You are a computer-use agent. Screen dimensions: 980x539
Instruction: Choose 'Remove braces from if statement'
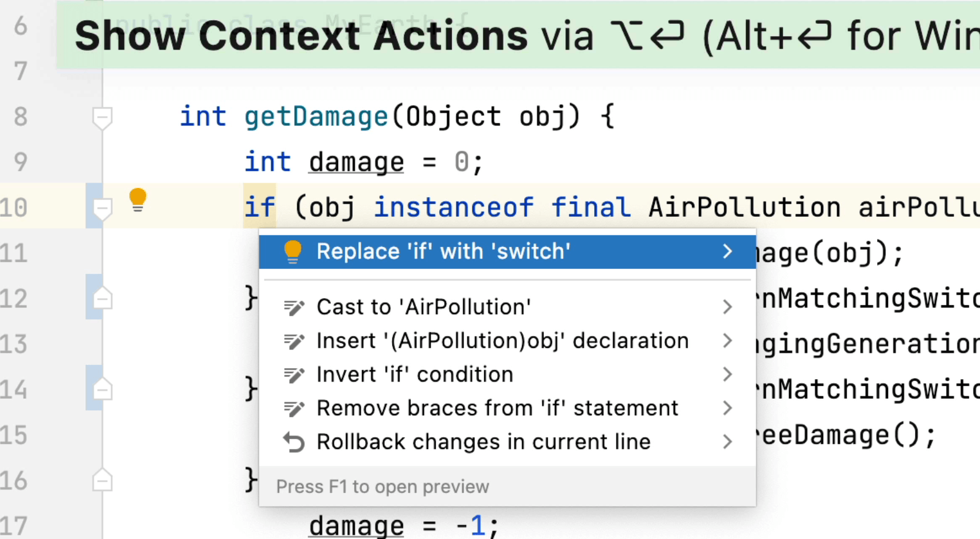497,408
